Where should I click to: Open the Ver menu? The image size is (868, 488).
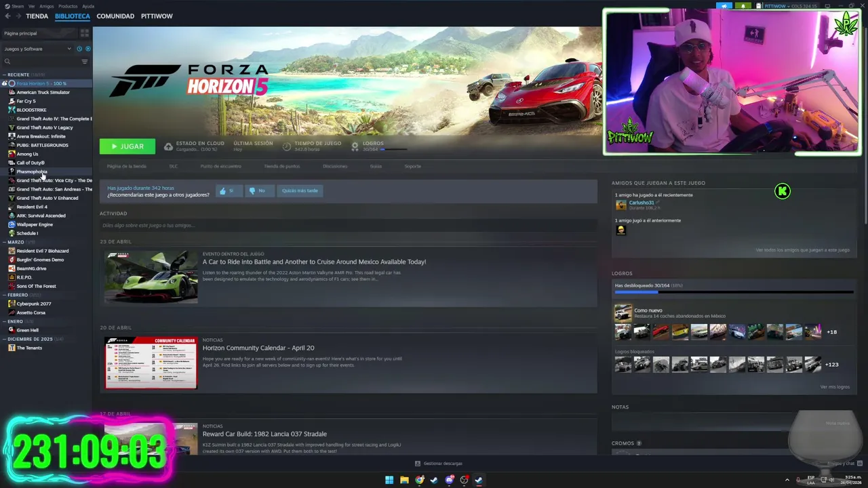[x=32, y=6]
